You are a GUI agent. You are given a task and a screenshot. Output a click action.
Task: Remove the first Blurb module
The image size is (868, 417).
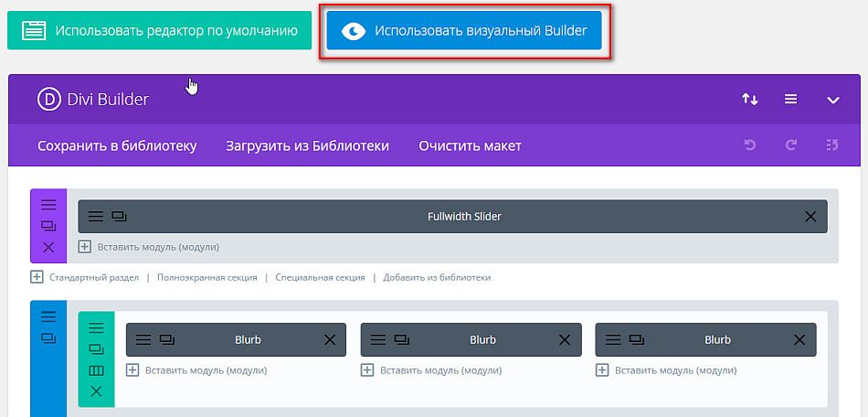[x=330, y=340]
